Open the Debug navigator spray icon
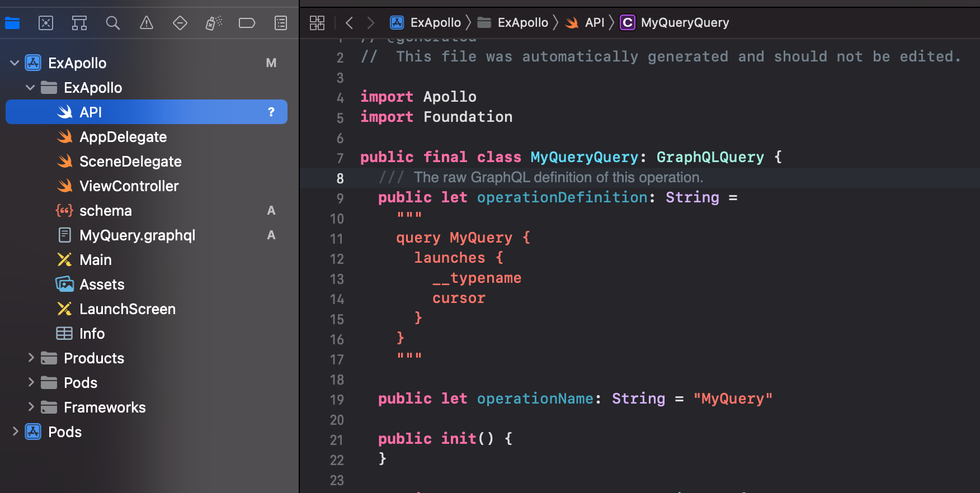Screen dimensions: 980x493 (x=214, y=23)
